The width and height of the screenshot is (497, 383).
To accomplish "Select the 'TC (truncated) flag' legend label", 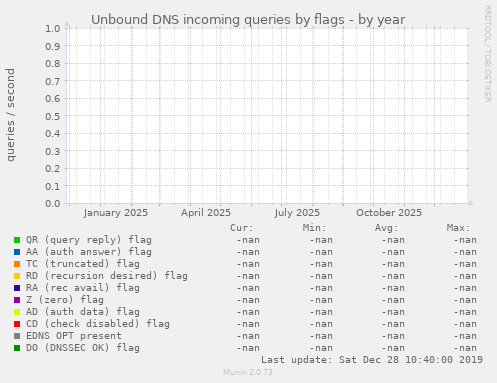I will tap(83, 264).
